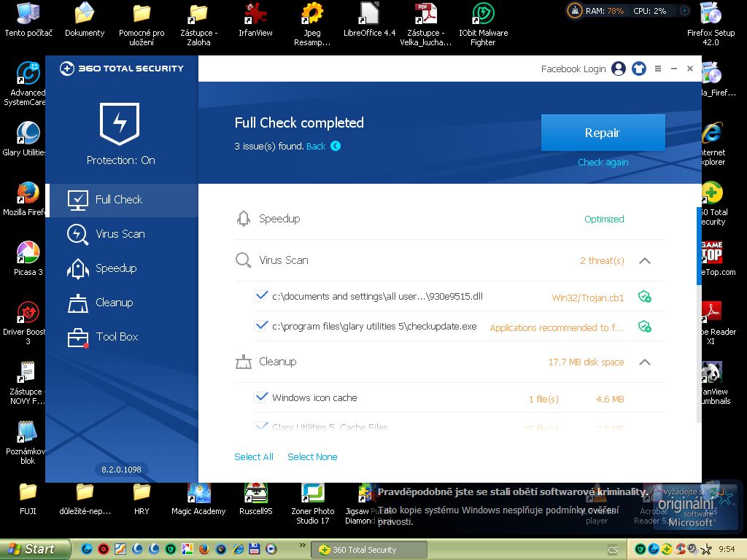Expand quick launch overflow chevron
This screenshot has width=747, height=560.
(302, 545)
